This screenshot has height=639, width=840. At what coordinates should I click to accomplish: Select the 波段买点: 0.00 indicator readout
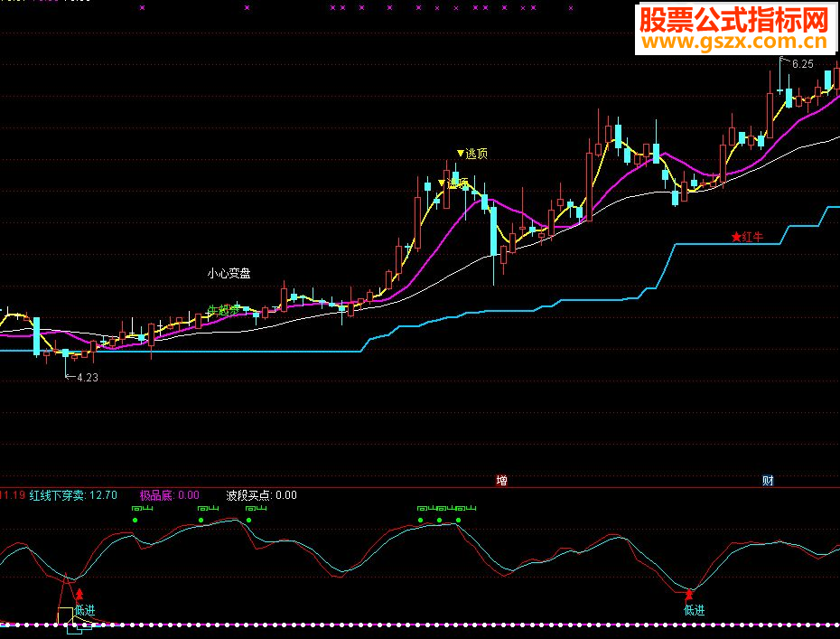pos(261,495)
